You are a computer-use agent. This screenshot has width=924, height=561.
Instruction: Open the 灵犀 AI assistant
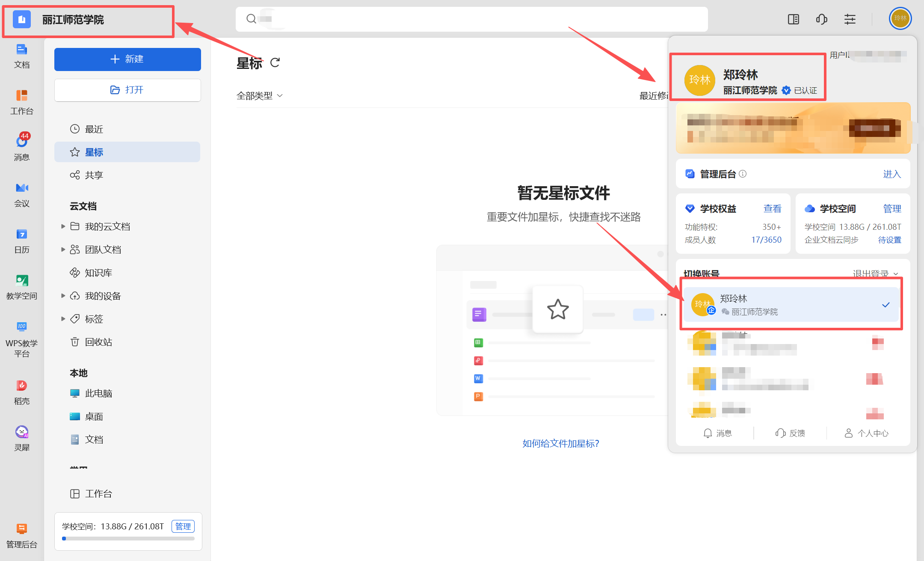[x=22, y=439]
